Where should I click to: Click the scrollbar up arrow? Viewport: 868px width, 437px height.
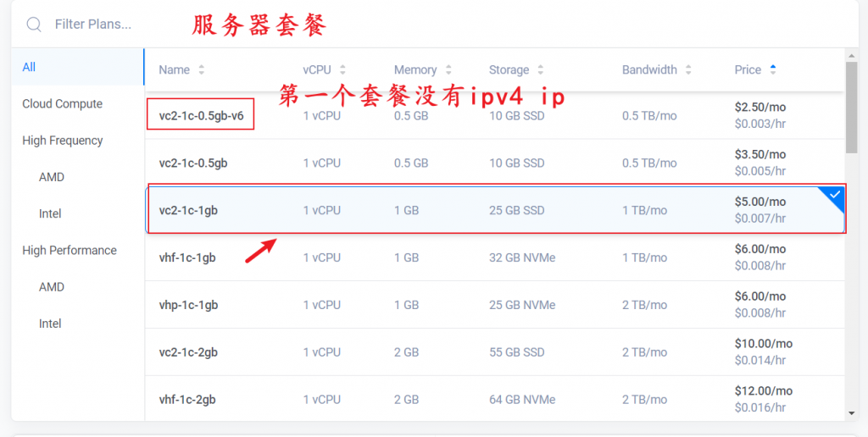[851, 55]
